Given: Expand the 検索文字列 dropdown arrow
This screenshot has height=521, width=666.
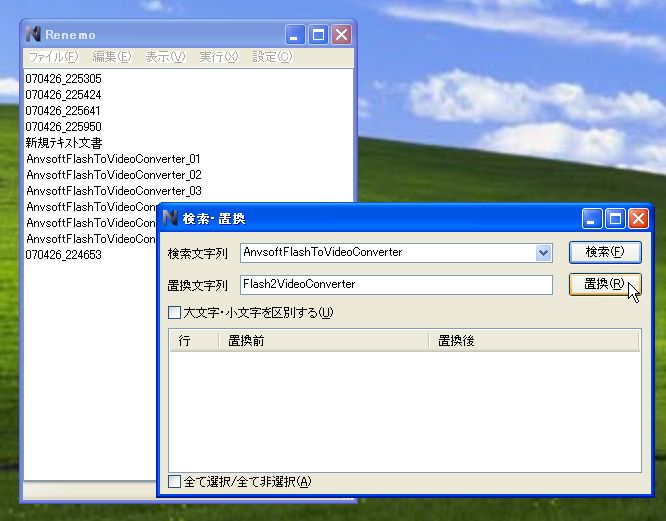Looking at the screenshot, I should pyautogui.click(x=543, y=253).
